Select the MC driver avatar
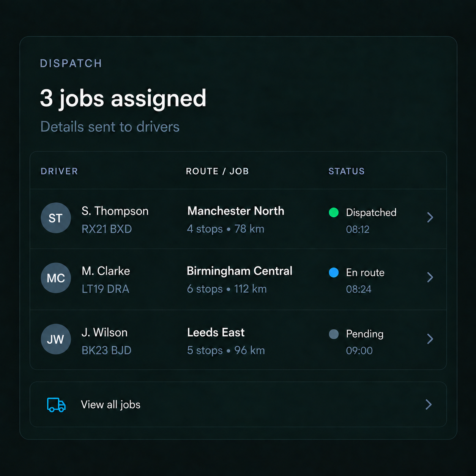476x476 pixels. pyautogui.click(x=56, y=278)
